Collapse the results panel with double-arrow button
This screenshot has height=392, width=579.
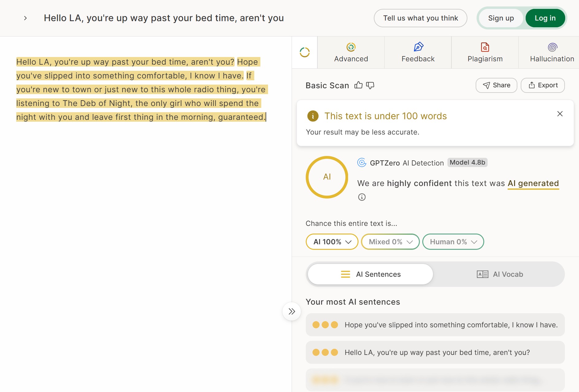pyautogui.click(x=292, y=311)
